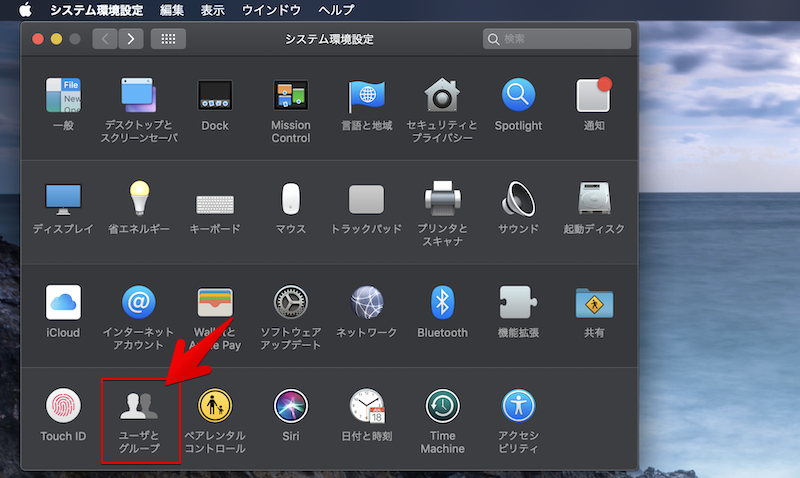Open ソフトウェアアップデート settings

tap(291, 303)
